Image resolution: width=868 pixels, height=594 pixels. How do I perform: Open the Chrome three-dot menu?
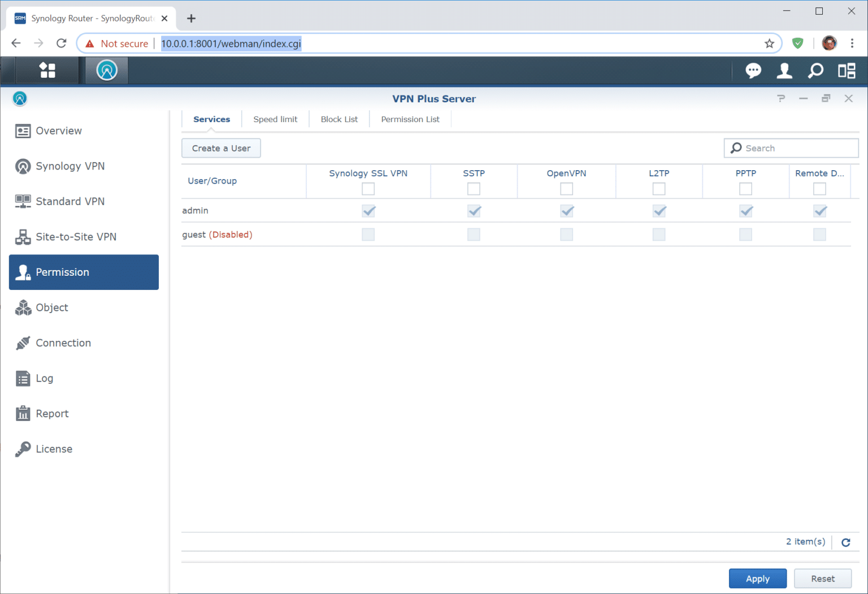point(852,43)
